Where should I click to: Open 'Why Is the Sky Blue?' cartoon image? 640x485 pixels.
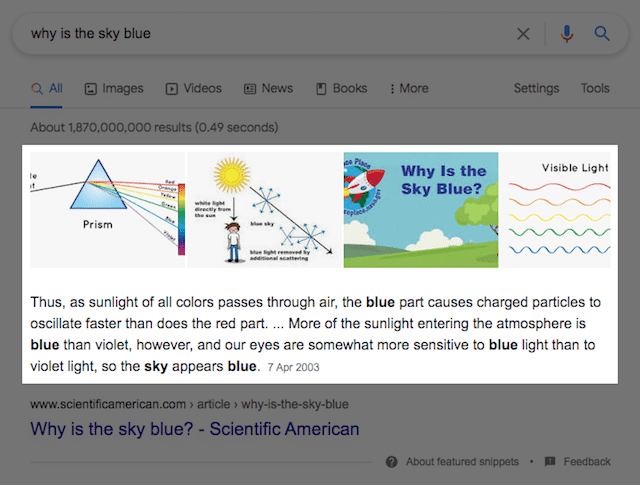point(420,209)
